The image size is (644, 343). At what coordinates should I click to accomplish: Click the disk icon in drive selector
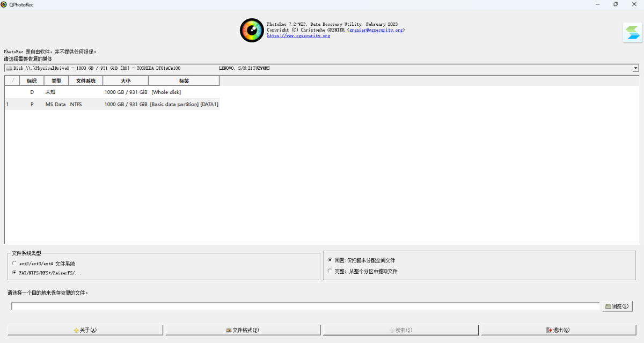9,69
